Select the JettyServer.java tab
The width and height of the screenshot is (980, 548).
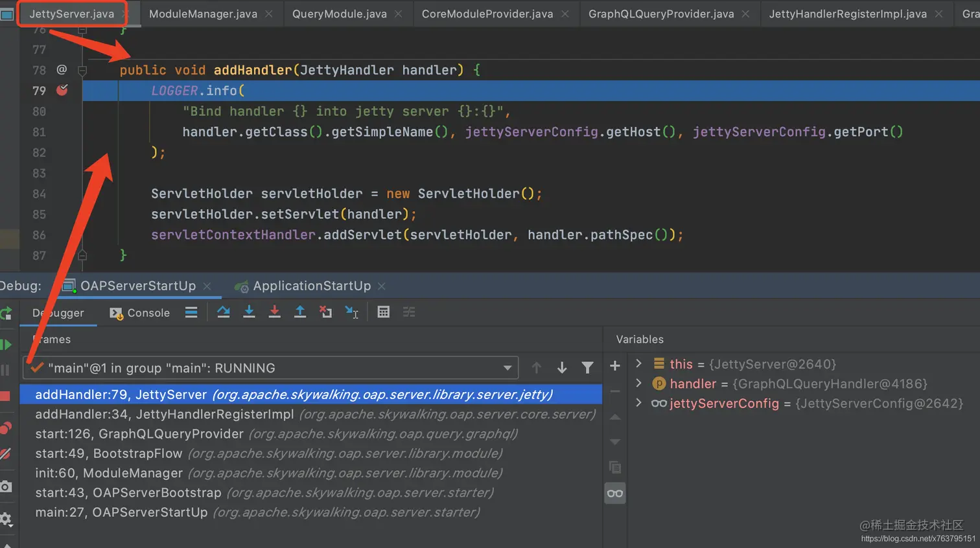[x=71, y=14]
